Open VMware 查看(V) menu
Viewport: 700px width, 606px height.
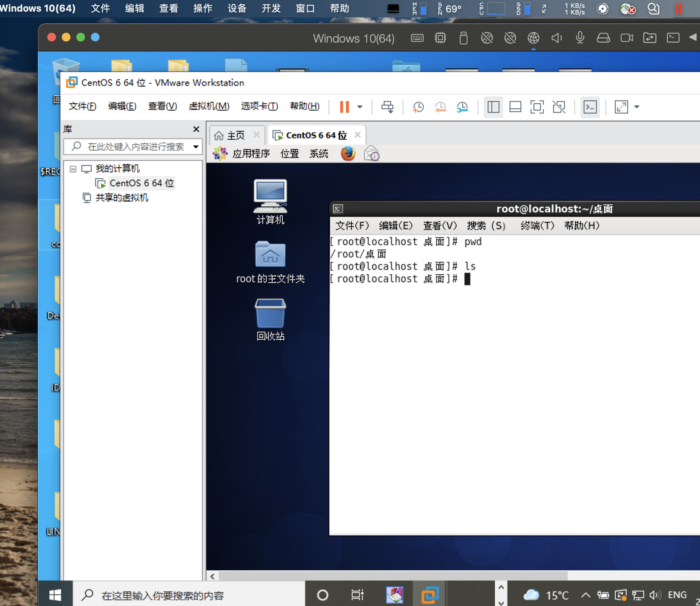[x=162, y=106]
